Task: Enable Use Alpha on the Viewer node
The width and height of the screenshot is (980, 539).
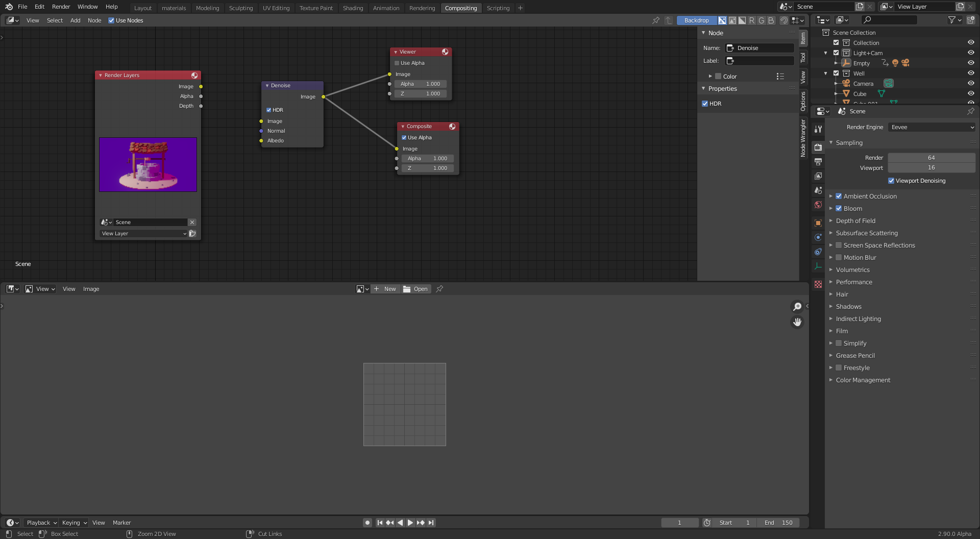Action: click(x=397, y=63)
